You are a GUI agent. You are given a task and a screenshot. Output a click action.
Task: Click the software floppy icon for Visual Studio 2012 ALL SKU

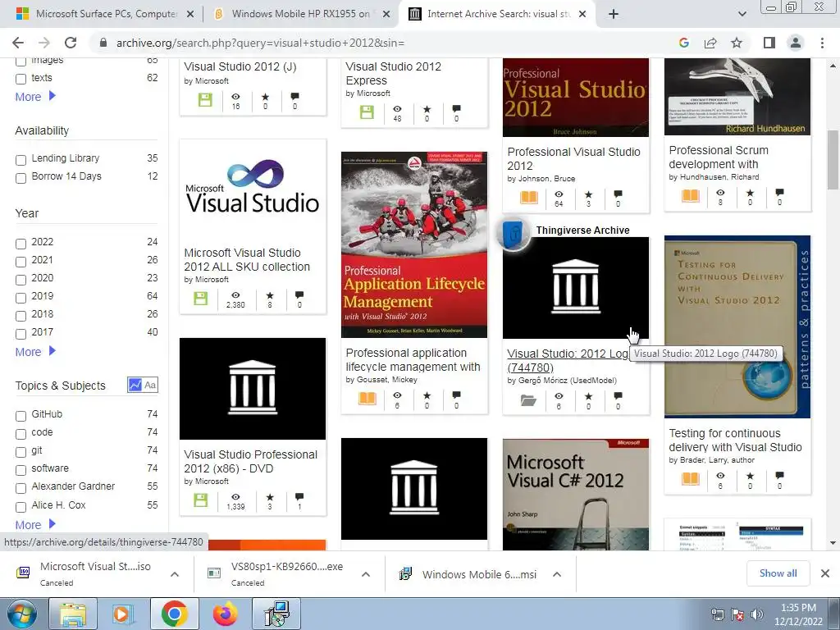click(200, 299)
